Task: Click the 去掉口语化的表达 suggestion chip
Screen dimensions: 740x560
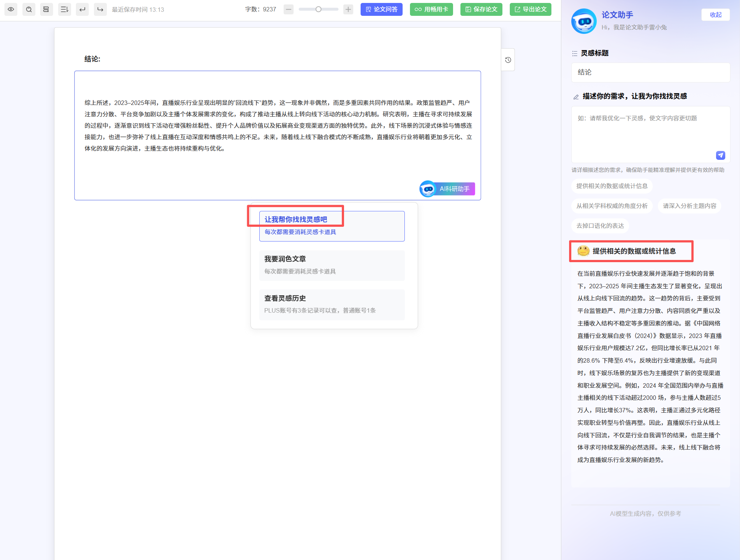Action: (x=600, y=226)
